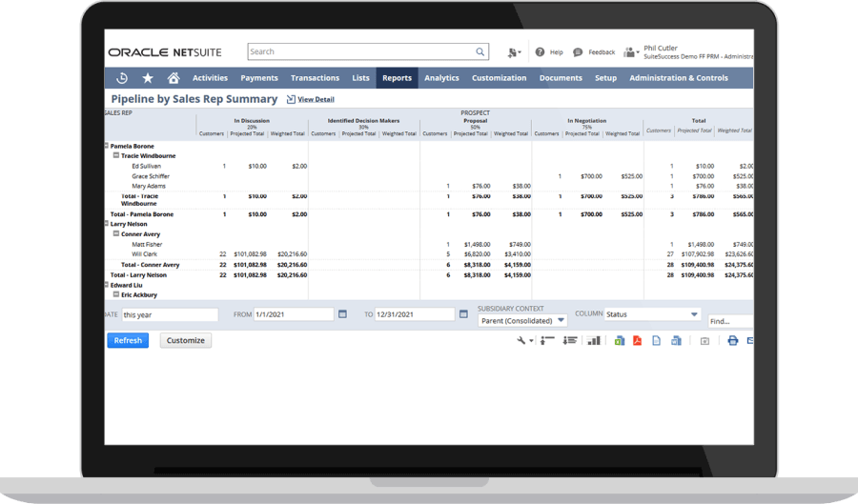
Task: Open the Recent Records clock icon
Action: pos(122,78)
